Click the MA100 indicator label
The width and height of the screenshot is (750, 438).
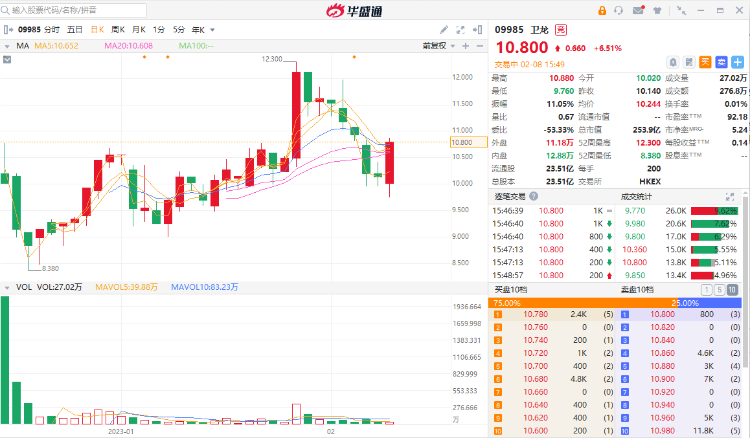pyautogui.click(x=196, y=46)
